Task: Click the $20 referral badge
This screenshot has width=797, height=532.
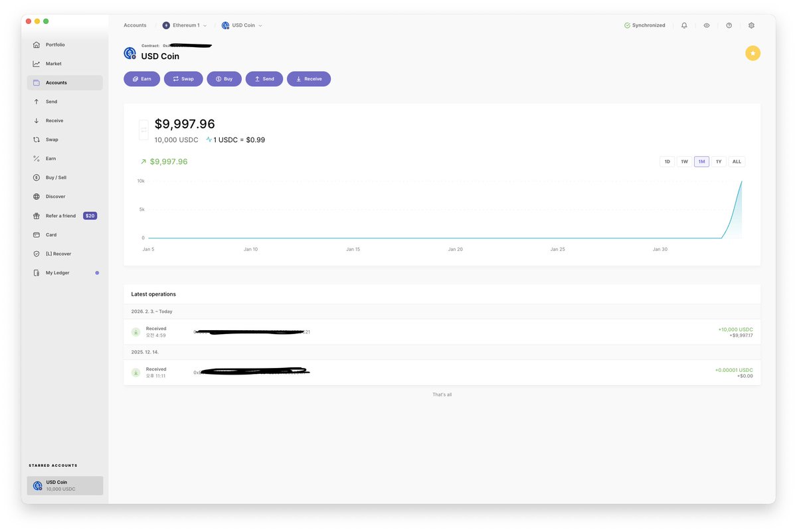Action: click(x=90, y=216)
